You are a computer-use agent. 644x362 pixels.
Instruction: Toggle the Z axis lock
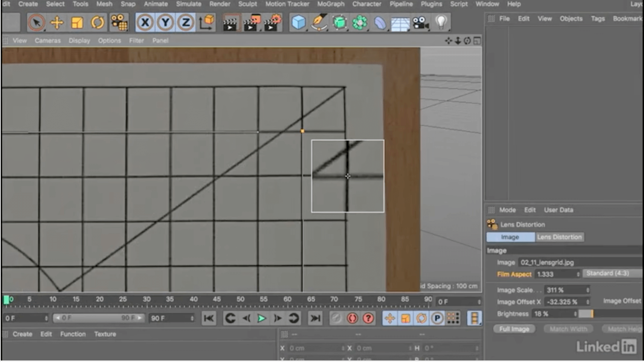(186, 23)
